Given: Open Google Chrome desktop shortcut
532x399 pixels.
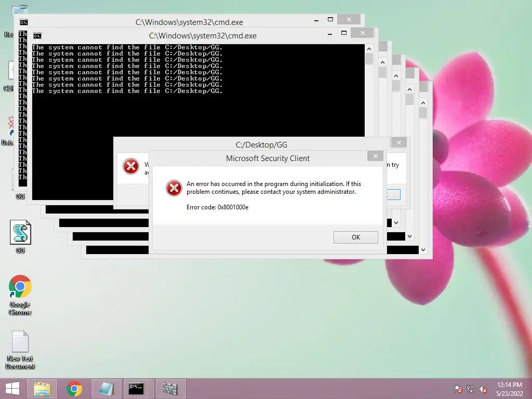Looking at the screenshot, I should click(x=20, y=295).
